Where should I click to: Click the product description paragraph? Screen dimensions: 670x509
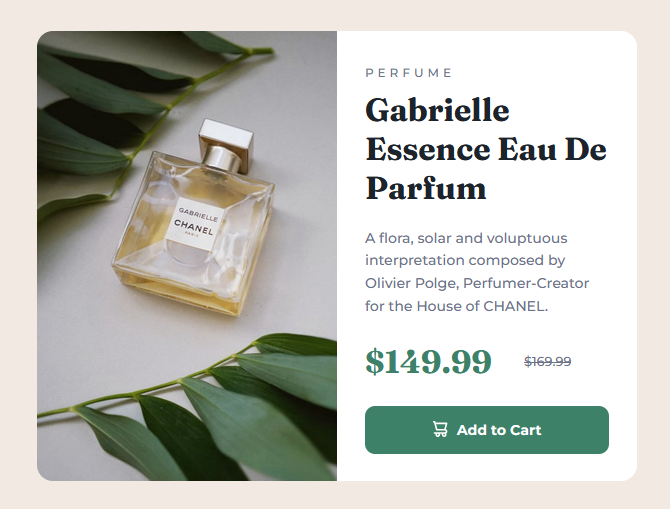coord(477,272)
